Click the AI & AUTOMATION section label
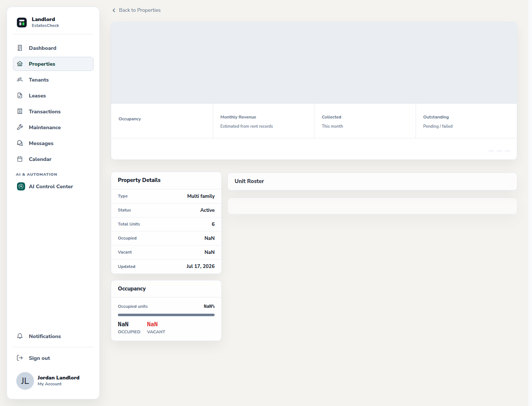Image resolution: width=532 pixels, height=406 pixels. click(37, 174)
